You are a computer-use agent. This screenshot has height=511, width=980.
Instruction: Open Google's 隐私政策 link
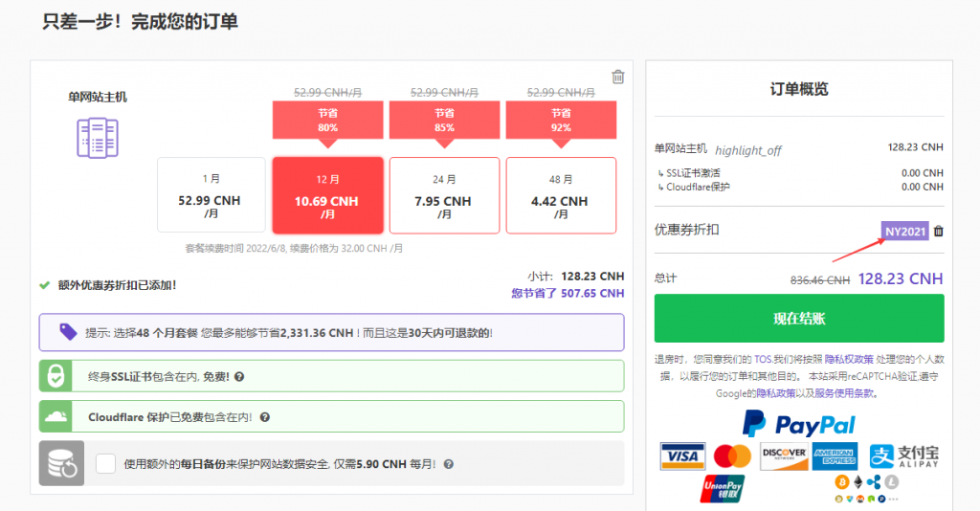[775, 393]
